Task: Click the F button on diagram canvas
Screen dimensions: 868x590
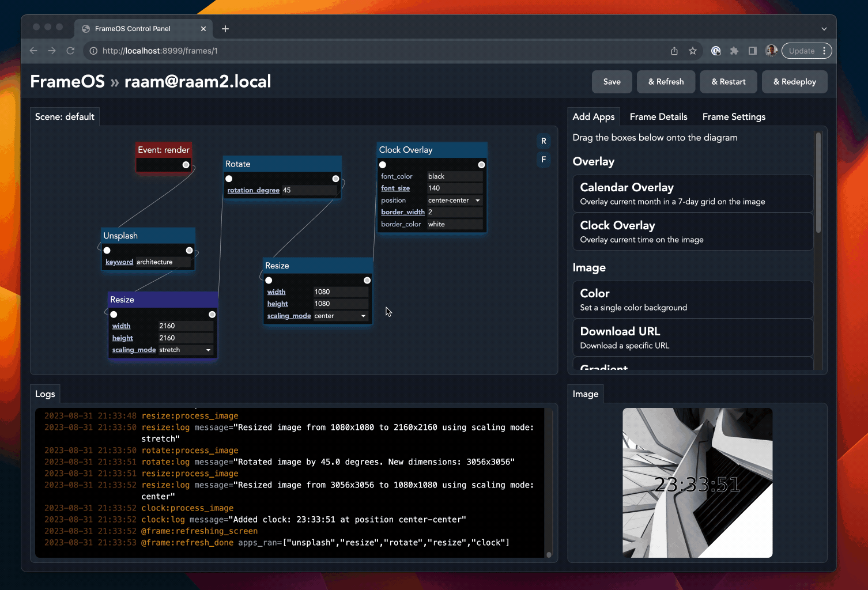Action: [x=543, y=160]
